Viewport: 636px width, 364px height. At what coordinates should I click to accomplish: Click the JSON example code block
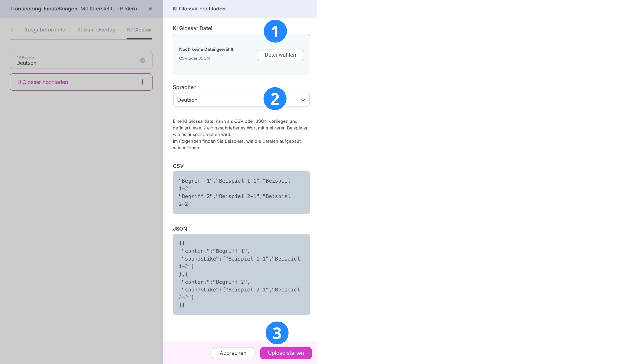[x=241, y=274]
